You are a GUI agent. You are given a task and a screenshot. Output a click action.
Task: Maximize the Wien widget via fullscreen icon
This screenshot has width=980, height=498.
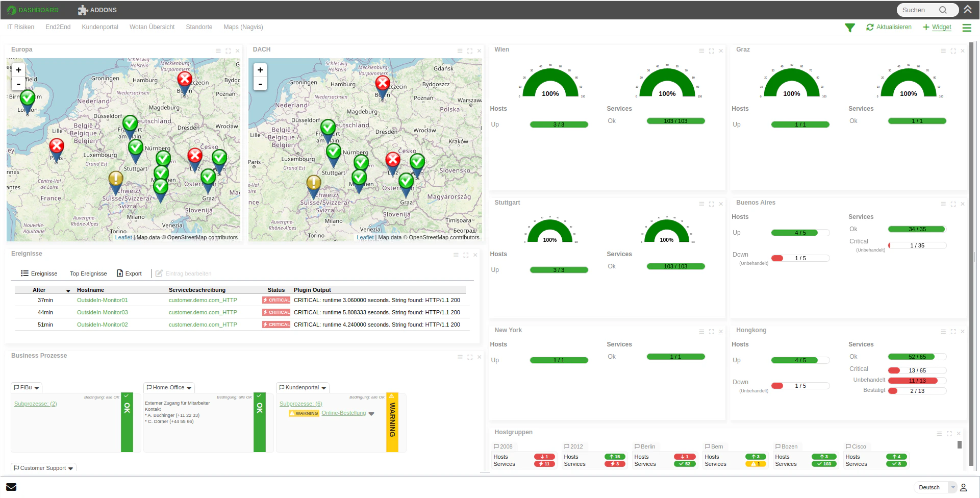(x=711, y=51)
